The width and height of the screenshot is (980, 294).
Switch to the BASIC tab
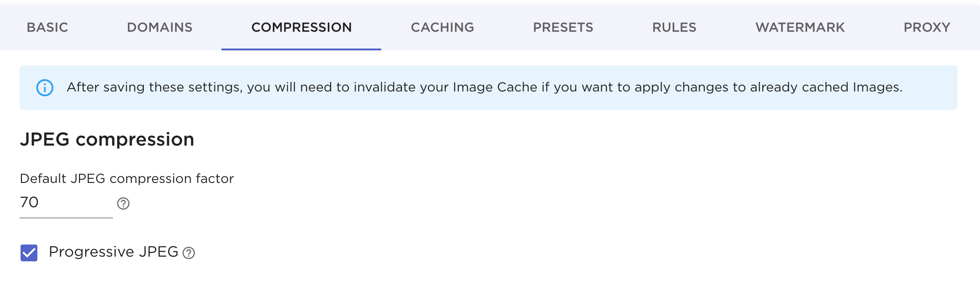(x=47, y=28)
